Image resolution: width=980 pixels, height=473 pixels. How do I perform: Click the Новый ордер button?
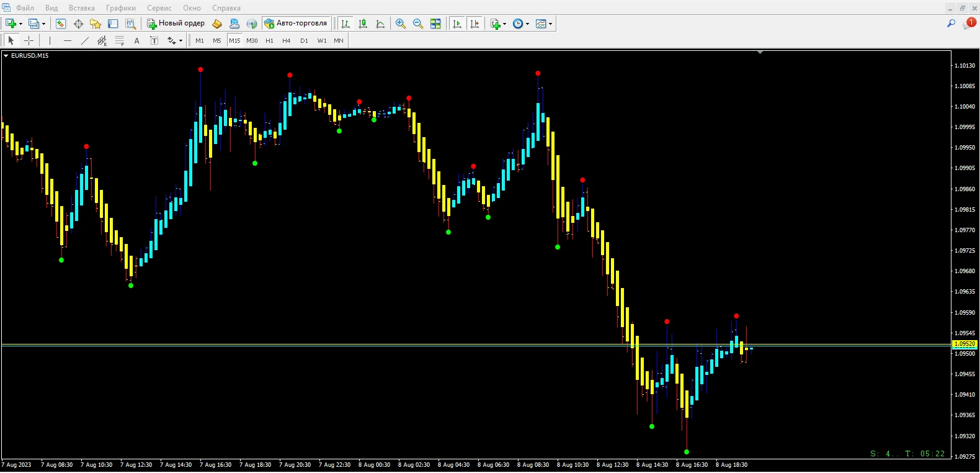pos(176,24)
